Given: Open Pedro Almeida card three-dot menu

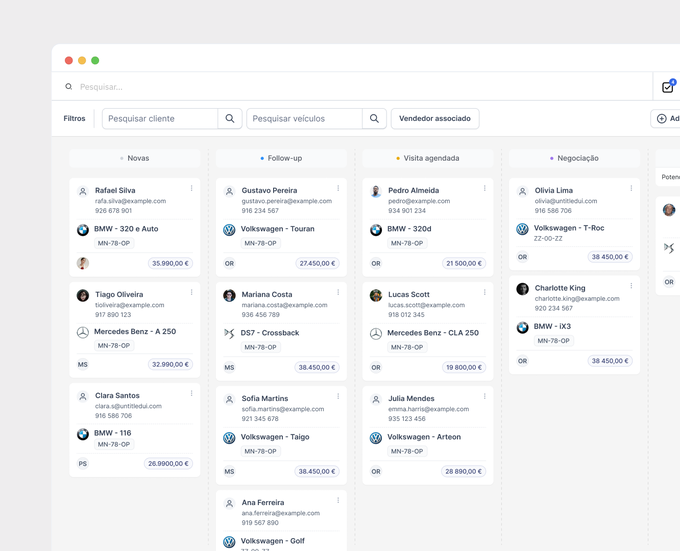Looking at the screenshot, I should tap(484, 188).
